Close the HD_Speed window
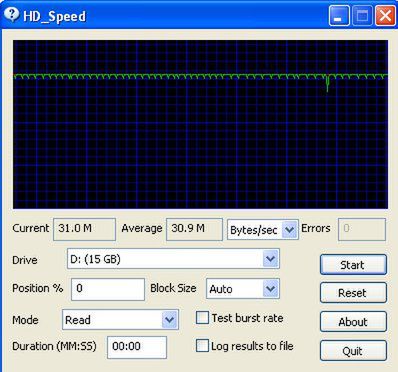 tap(385, 15)
